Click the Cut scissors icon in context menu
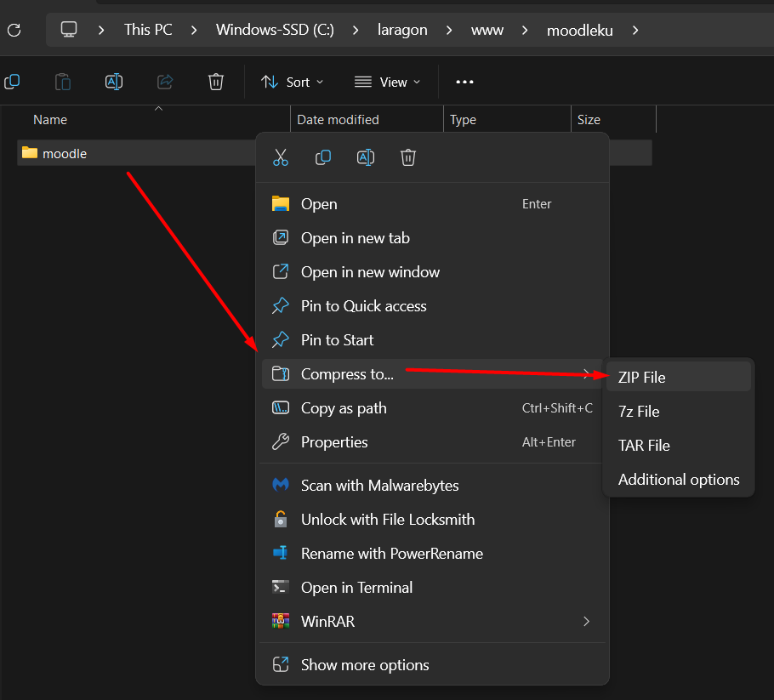774x700 pixels. [x=281, y=157]
